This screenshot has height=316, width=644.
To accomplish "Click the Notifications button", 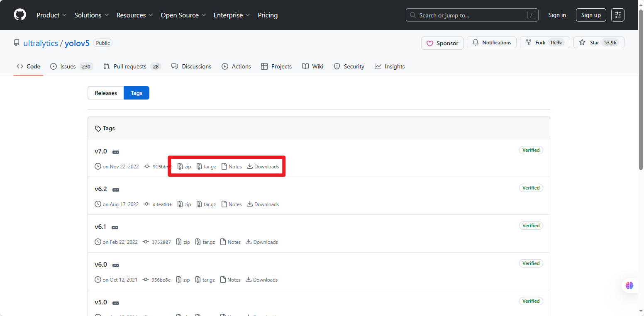I will point(492,42).
